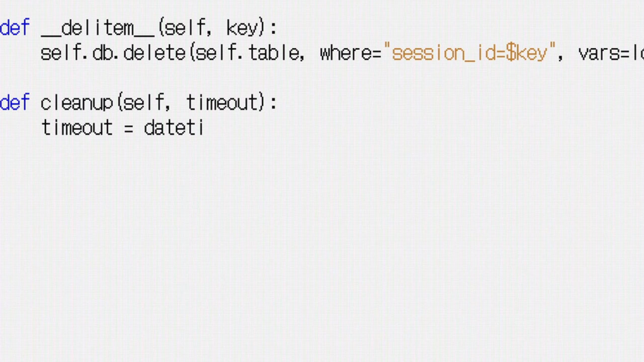Viewport: 644px width, 362px height.
Task: Click the def keyword before __delitem__
Action: [x=15, y=28]
